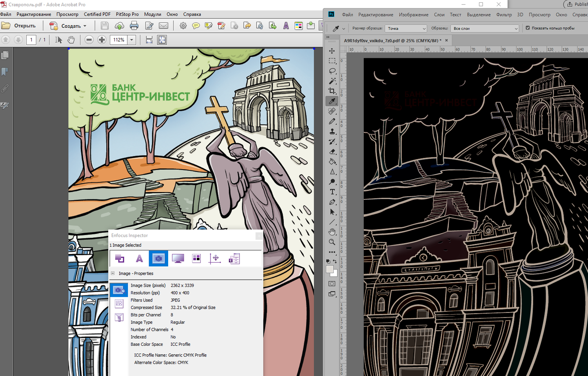This screenshot has height=376, width=588.
Task: Click the envelope email icon in Acrobat
Action: point(163,26)
